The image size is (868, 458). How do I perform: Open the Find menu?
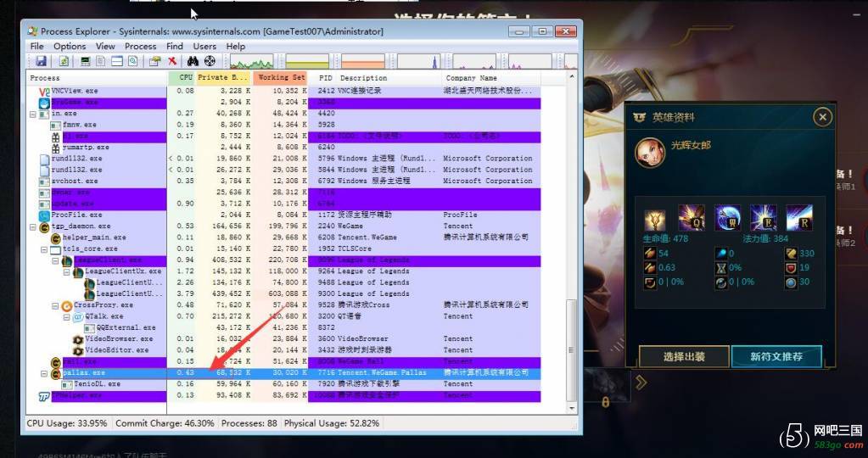[x=175, y=47]
